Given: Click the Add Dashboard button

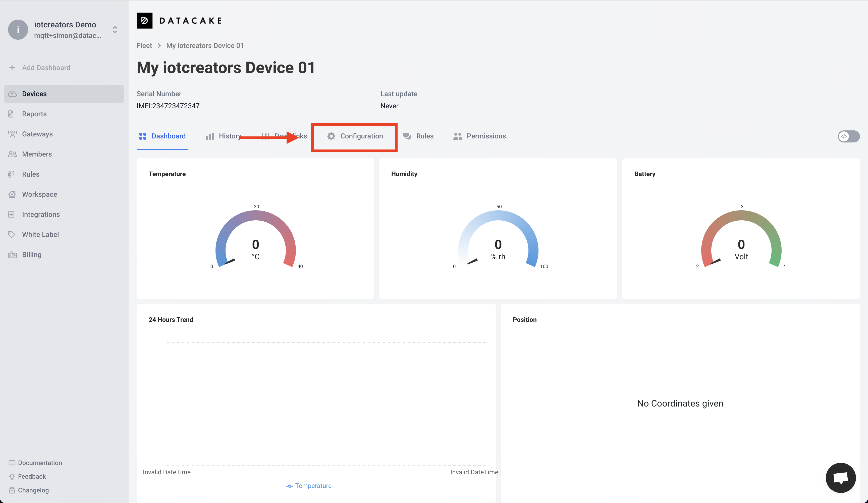Looking at the screenshot, I should (x=40, y=68).
